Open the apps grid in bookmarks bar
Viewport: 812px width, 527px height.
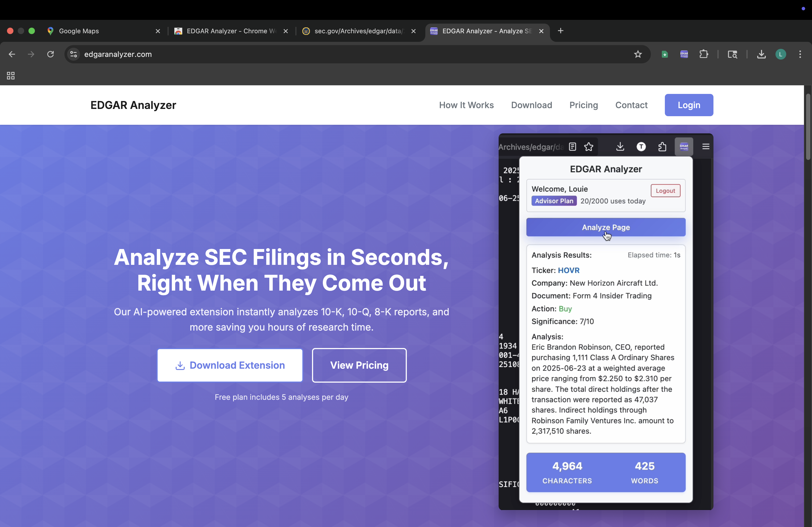[x=10, y=76]
